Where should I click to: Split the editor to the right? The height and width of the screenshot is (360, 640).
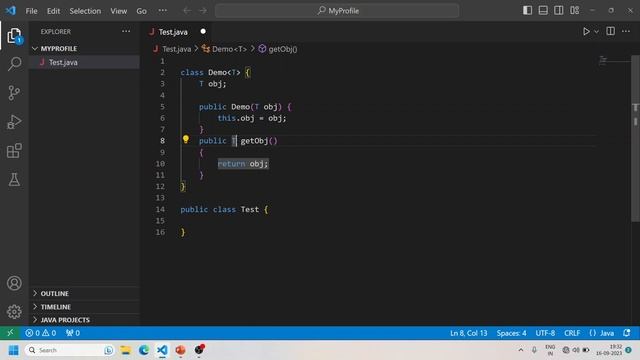point(611,31)
